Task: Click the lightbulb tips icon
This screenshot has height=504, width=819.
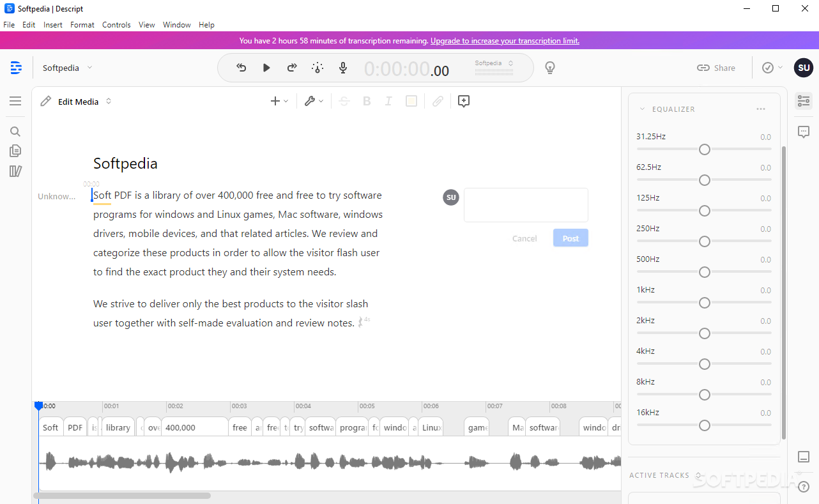Action: pyautogui.click(x=549, y=68)
